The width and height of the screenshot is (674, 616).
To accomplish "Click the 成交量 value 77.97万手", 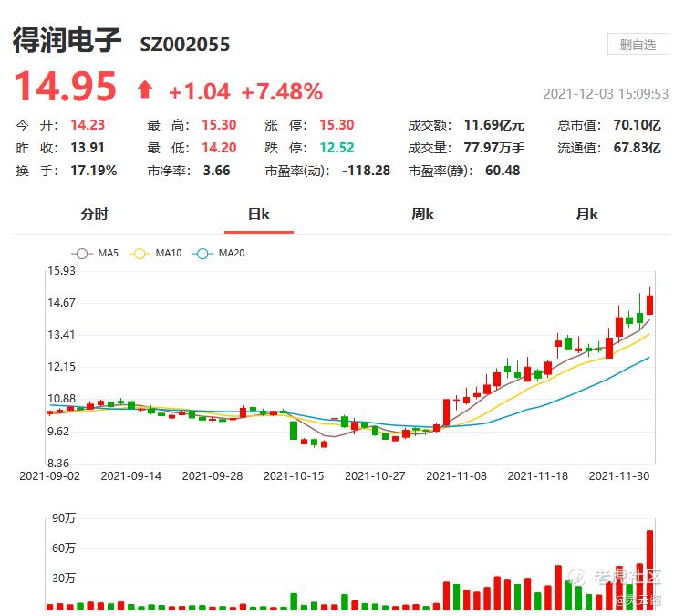I will coord(494,148).
